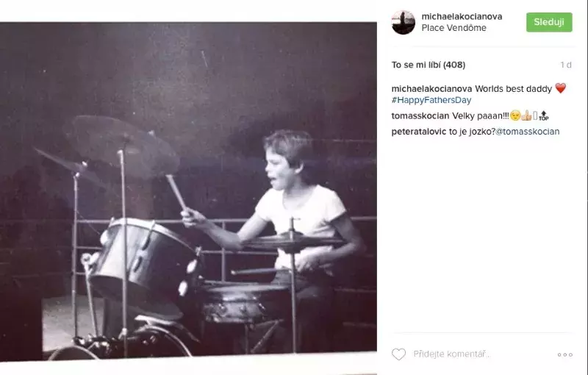Click the red heart emoji in caption
This screenshot has height=375, width=588.
pos(561,88)
